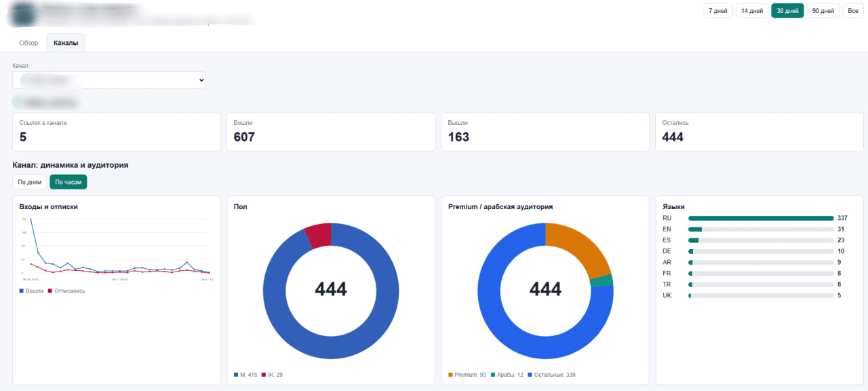The width and height of the screenshot is (868, 391).
Task: Click the Остались card value 444
Action: pyautogui.click(x=673, y=137)
